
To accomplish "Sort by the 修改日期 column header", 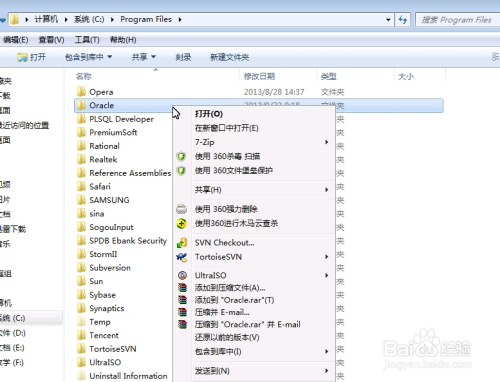I will pos(259,77).
